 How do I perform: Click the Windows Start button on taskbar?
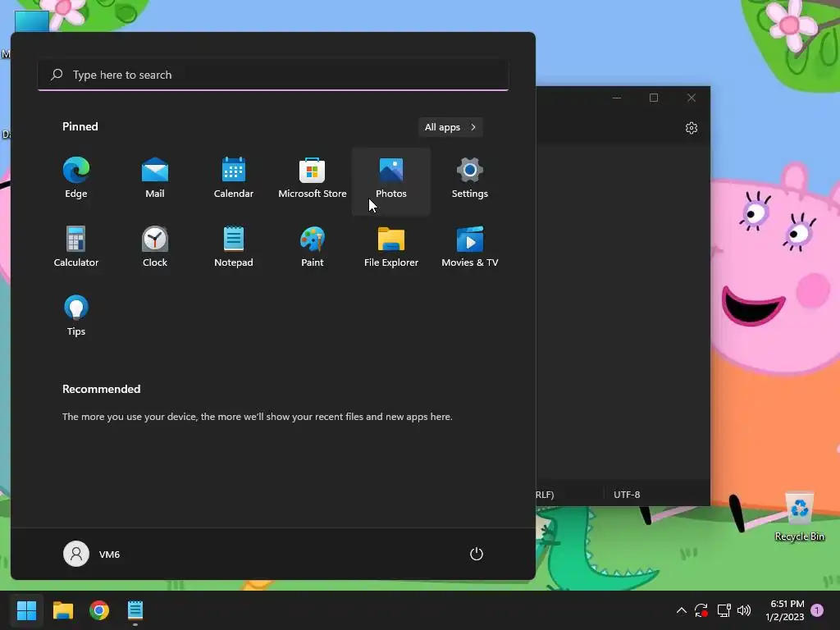click(26, 610)
